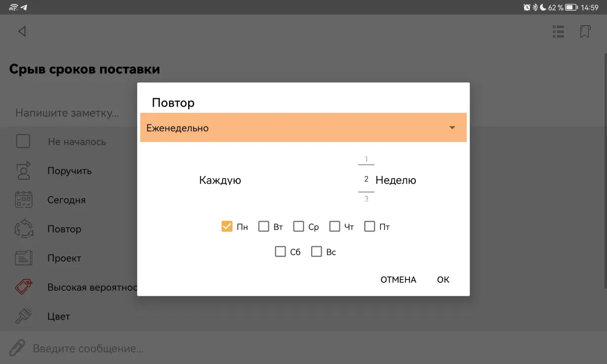Tap the bookmark icon in header
607x364 pixels.
585,32
